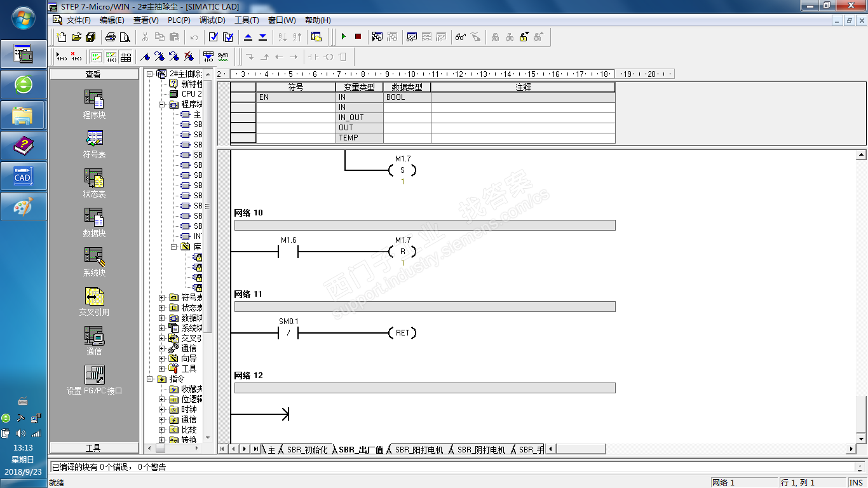
Task: Click the insert network icon
Action: [62, 57]
